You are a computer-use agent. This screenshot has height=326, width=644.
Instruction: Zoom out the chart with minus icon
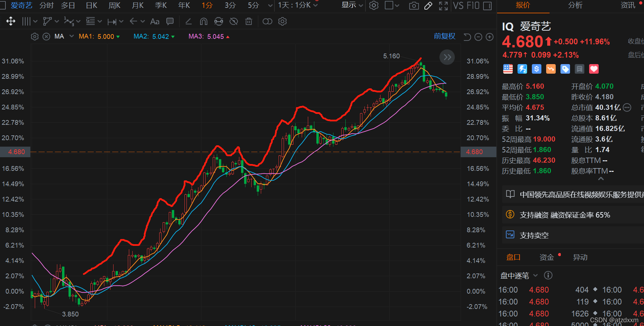coord(478,37)
